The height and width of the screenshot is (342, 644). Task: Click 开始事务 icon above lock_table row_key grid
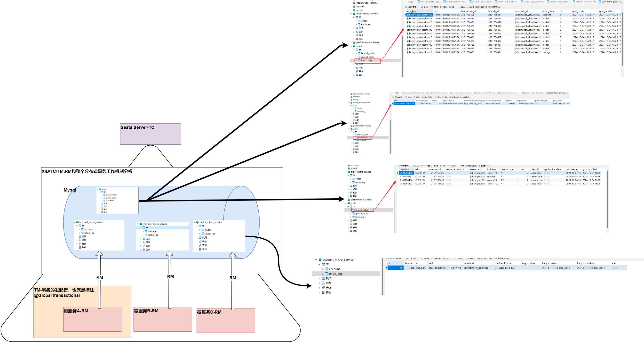(406, 7)
